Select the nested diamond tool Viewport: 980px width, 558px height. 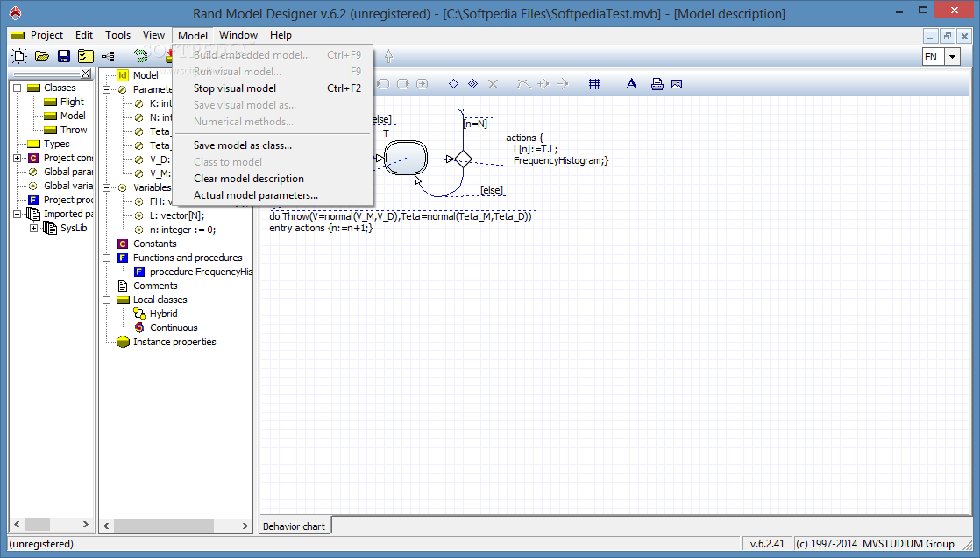473,84
